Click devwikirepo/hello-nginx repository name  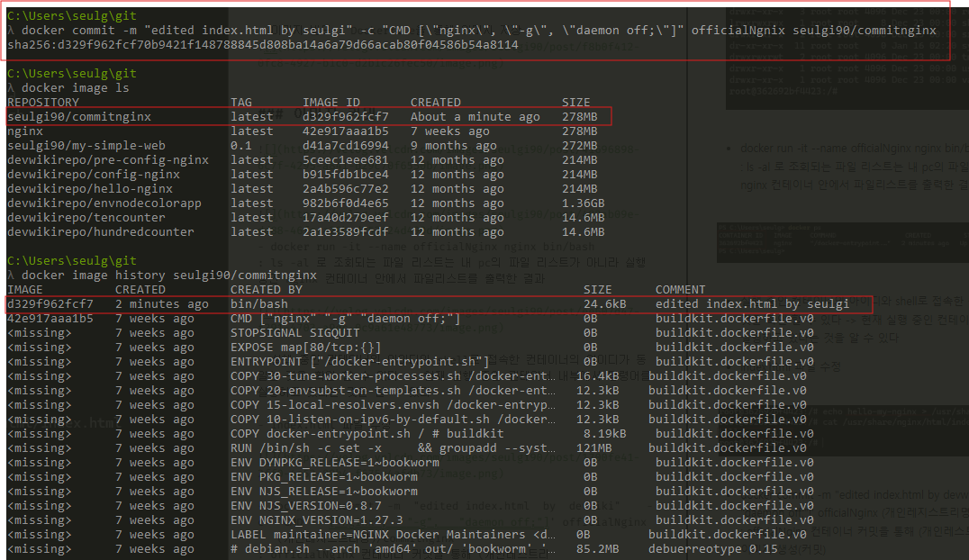pyautogui.click(x=90, y=188)
